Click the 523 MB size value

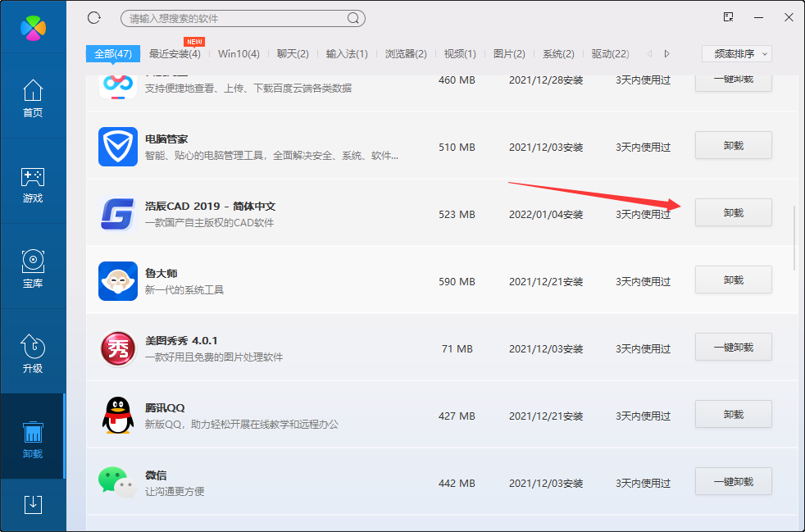point(457,214)
